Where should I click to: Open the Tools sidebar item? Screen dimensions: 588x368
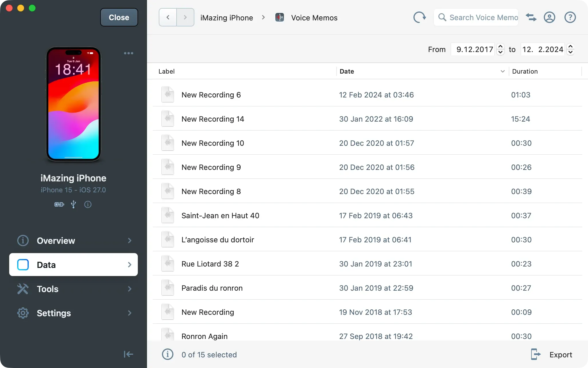tap(73, 289)
